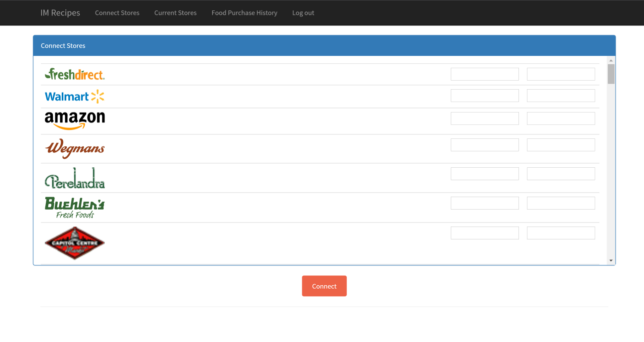Viewport: 644px width, 342px height.
Task: Click the FreshDirect logo
Action: pos(75,74)
